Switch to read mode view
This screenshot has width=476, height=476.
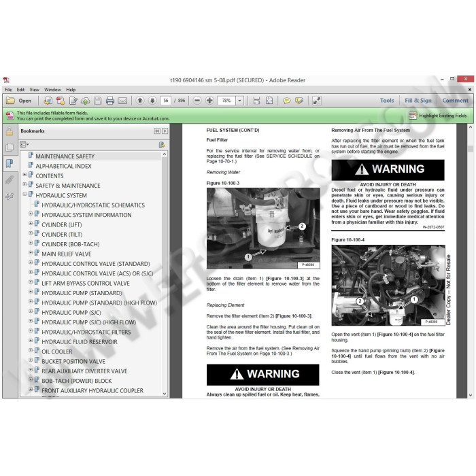point(317,101)
